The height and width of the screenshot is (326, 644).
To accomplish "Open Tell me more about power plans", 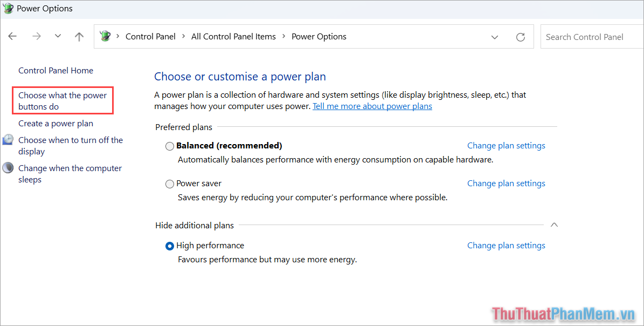I will pyautogui.click(x=372, y=106).
